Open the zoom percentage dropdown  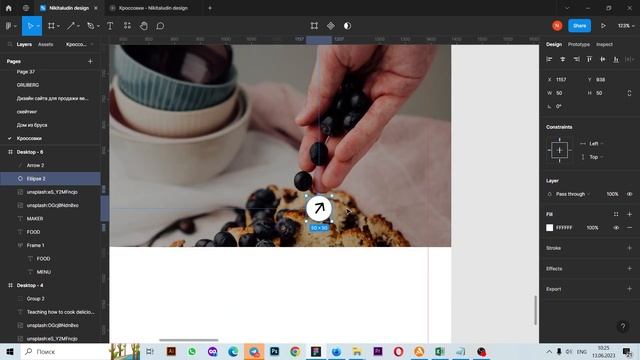(627, 26)
